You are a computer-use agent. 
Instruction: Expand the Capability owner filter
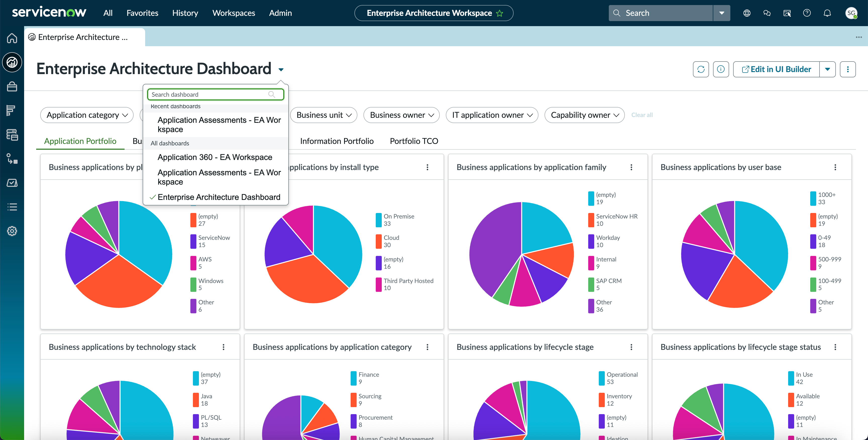click(585, 115)
